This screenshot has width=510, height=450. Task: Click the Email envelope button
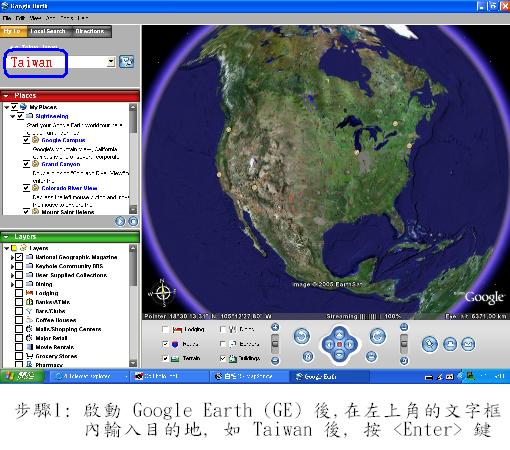468,344
